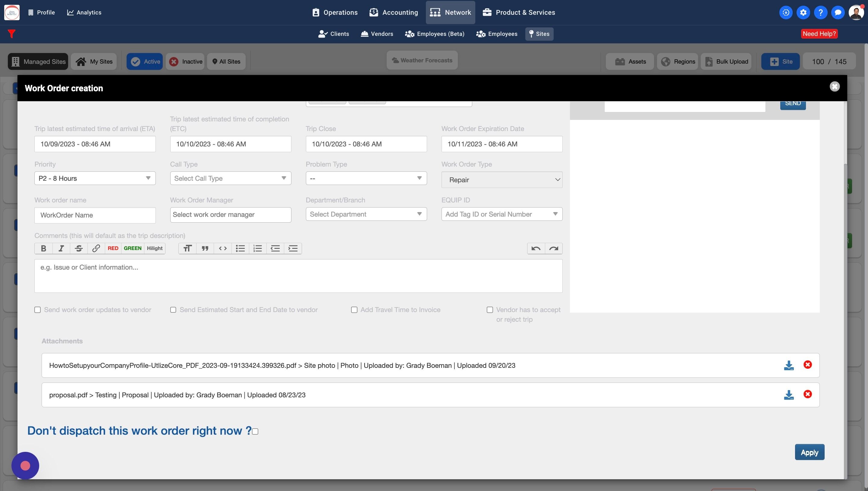Click the Apply button
The height and width of the screenshot is (491, 868).
point(809,452)
